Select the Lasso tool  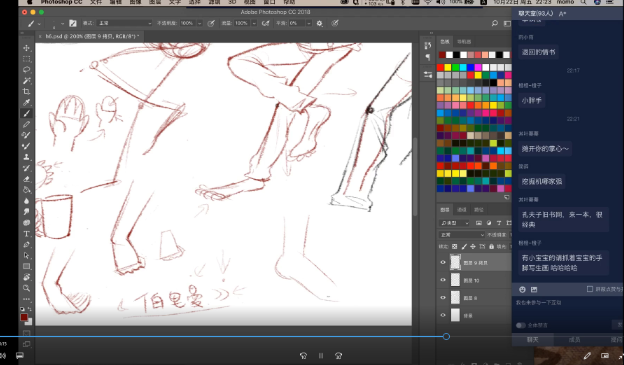(27, 70)
